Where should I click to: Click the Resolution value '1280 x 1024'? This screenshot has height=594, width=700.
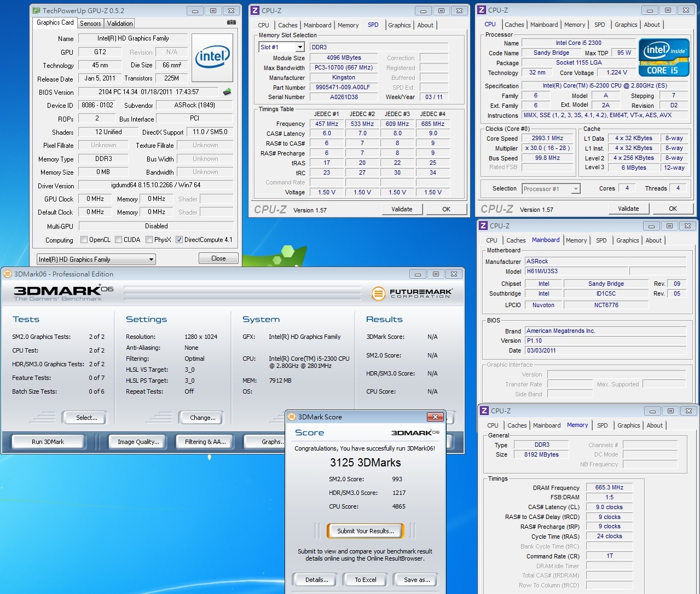click(201, 337)
